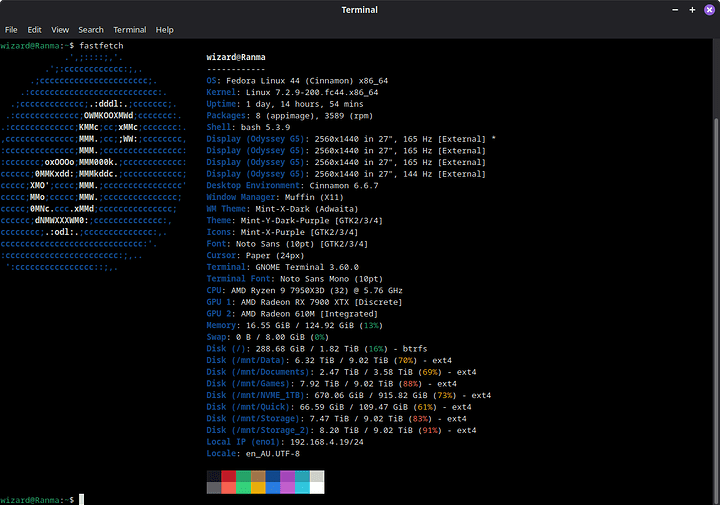Viewport: 720px width, 505px height.
Task: Open the Terminal menu
Action: click(x=130, y=30)
